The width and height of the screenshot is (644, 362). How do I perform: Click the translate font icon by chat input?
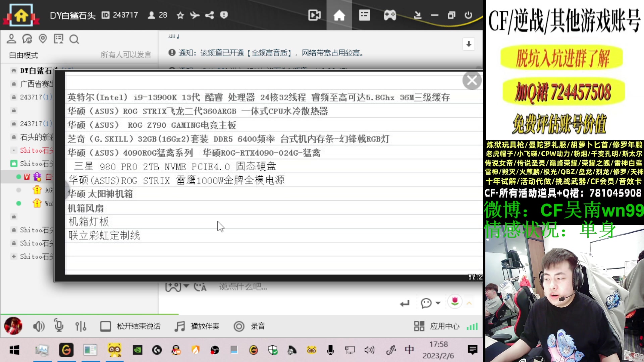(200, 287)
